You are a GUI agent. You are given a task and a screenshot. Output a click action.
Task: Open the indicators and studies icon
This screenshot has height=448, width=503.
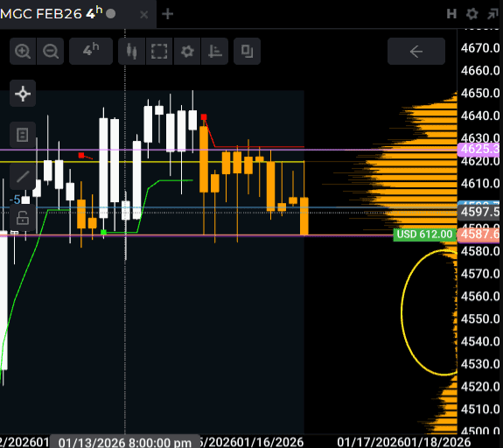[x=214, y=52]
